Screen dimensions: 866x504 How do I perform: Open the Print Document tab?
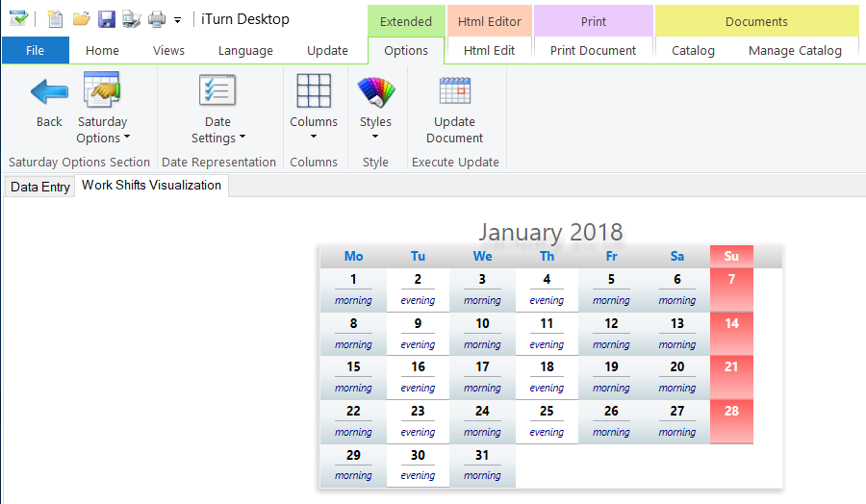tap(593, 50)
